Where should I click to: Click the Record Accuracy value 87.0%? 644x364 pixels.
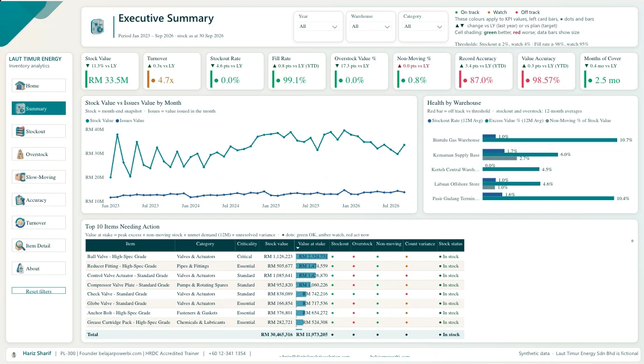tap(482, 80)
